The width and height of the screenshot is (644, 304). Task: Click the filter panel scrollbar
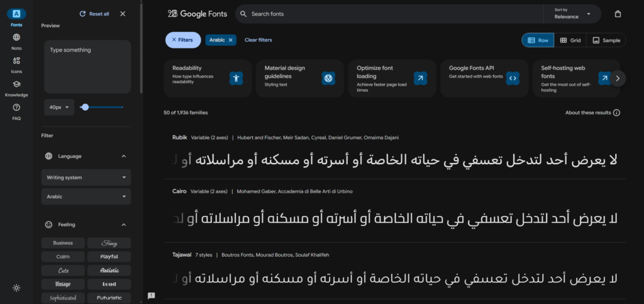coord(142,47)
